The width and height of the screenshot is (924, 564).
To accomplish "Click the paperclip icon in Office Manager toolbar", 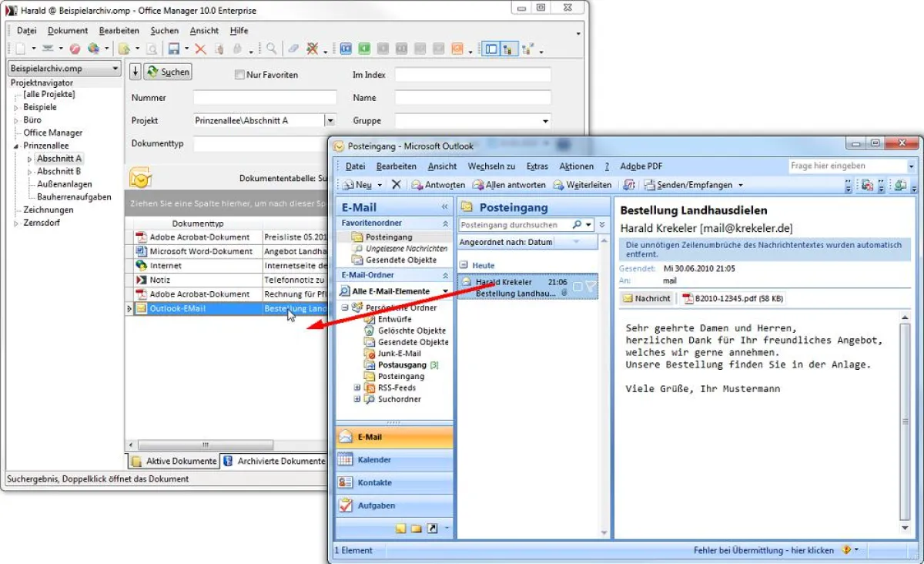I will point(293,49).
